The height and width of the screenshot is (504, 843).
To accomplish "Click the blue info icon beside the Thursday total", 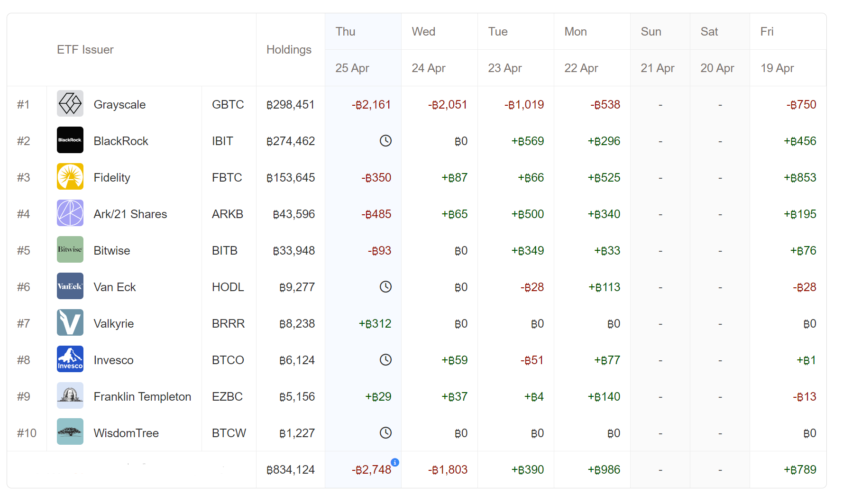I will pos(394,462).
